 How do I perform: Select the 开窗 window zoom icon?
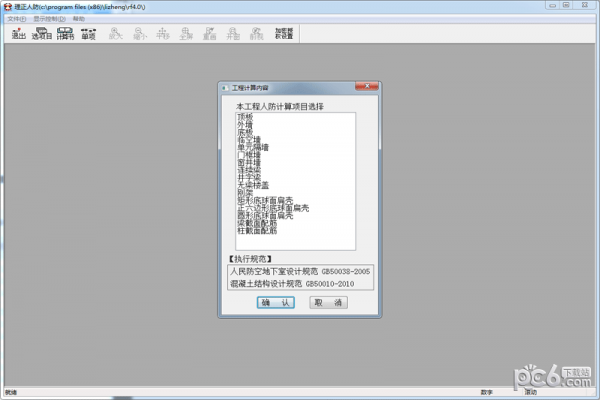[x=233, y=34]
